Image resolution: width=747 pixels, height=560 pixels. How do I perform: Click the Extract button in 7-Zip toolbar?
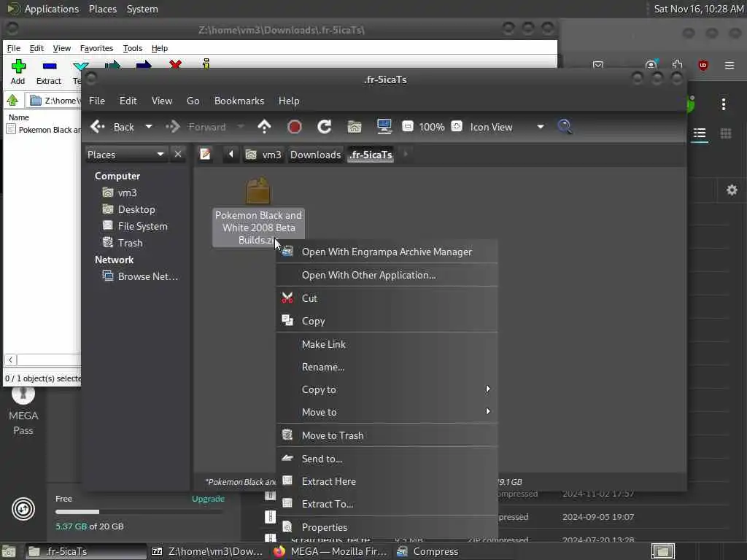tap(49, 72)
